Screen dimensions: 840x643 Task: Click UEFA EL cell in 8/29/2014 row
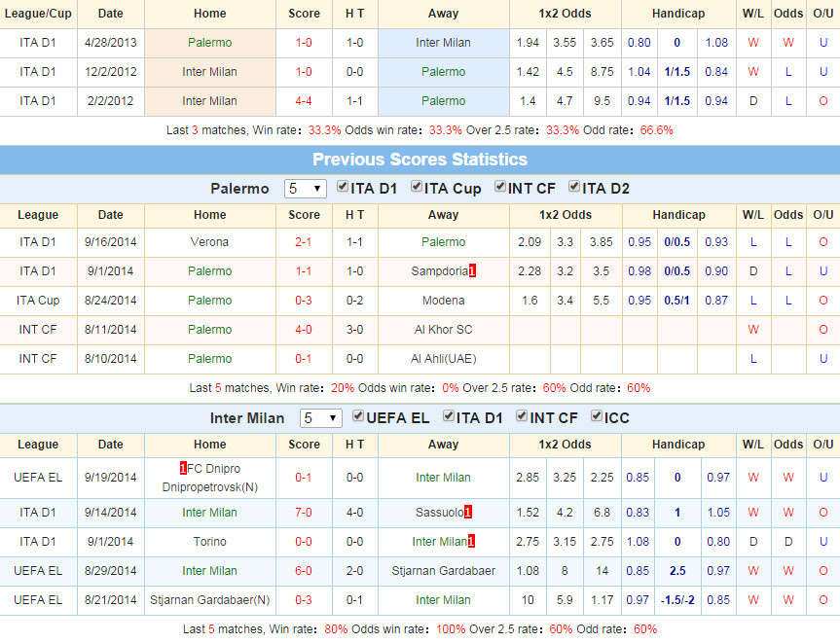coord(38,571)
